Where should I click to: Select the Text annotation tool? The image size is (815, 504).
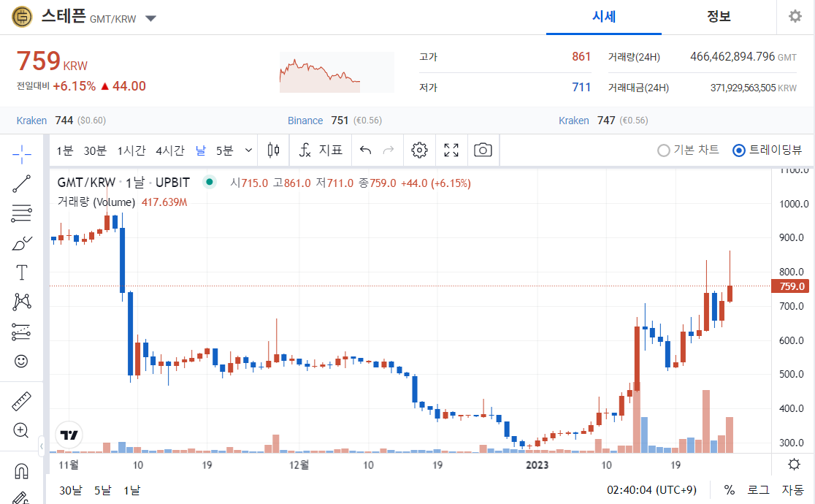22,272
